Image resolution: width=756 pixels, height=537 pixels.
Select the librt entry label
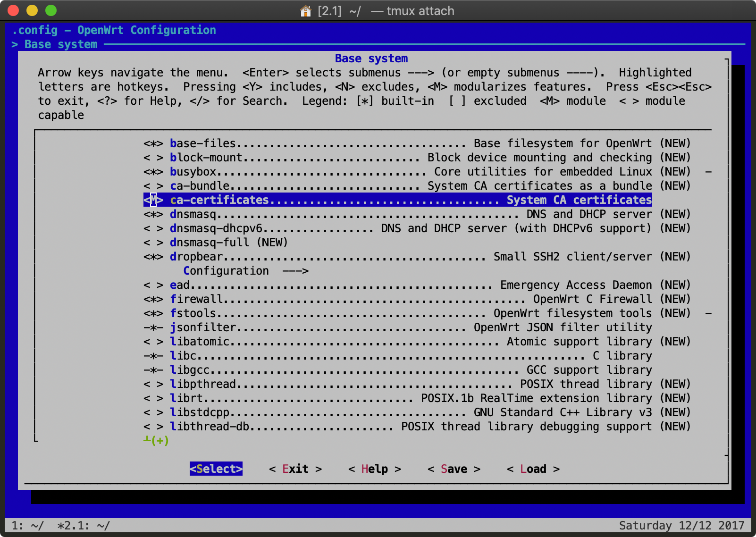186,398
